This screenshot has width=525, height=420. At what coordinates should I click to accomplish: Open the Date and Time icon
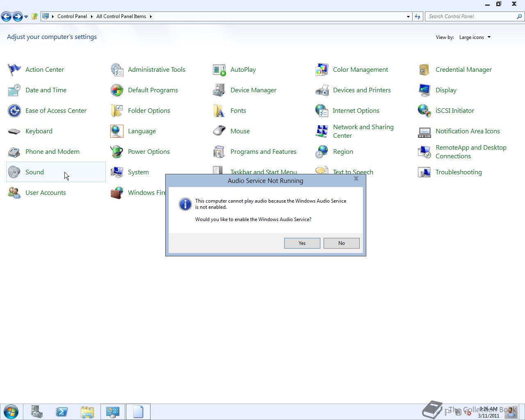coord(14,90)
